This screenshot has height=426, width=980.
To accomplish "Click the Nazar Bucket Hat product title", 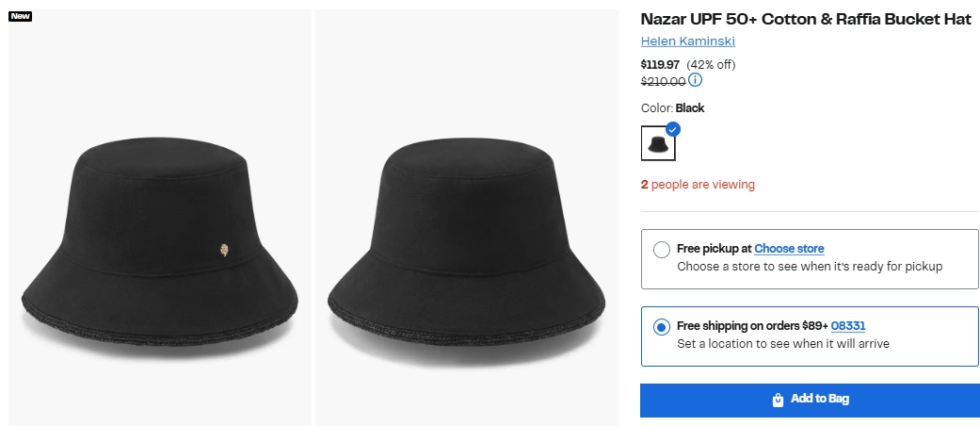I will (x=805, y=19).
